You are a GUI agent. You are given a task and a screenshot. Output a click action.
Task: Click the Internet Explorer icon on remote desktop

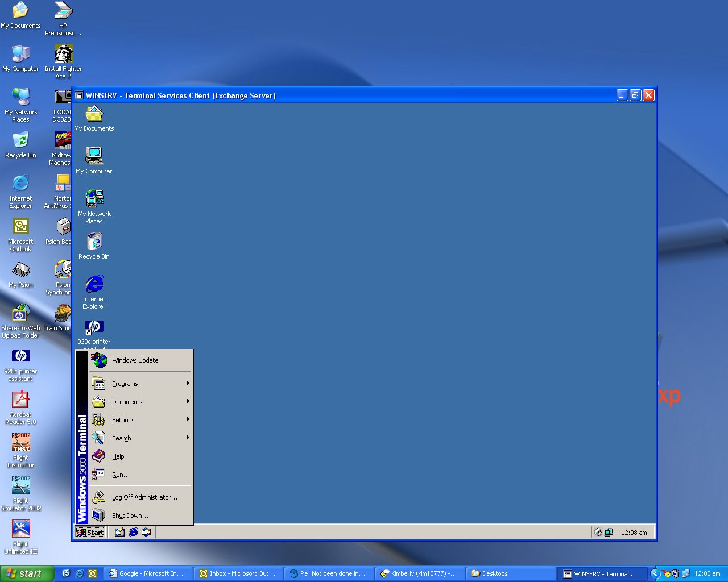coord(94,284)
